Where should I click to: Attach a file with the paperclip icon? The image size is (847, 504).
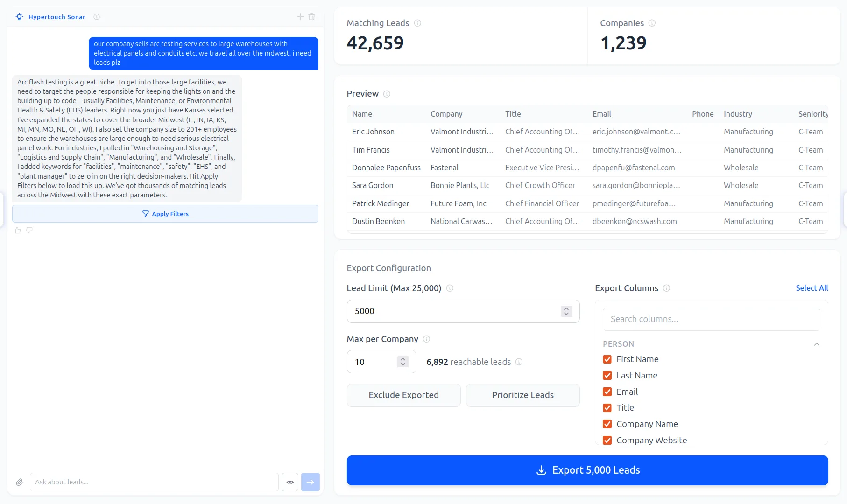click(x=19, y=482)
